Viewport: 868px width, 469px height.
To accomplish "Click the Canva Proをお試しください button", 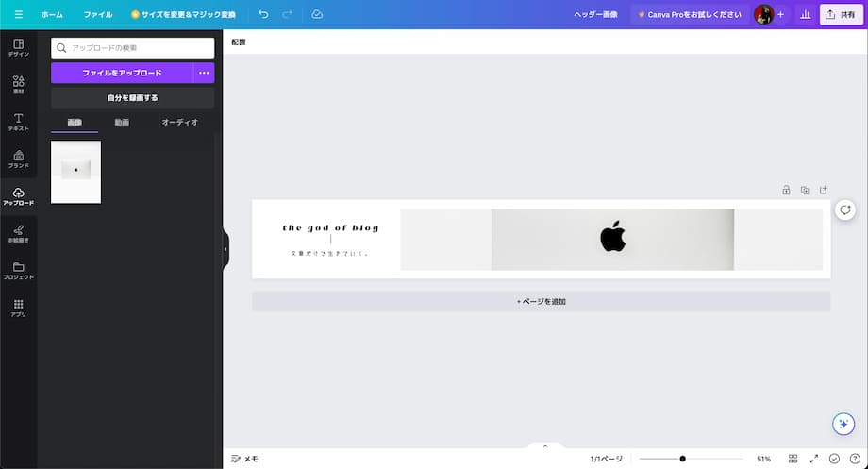I will (x=689, y=14).
